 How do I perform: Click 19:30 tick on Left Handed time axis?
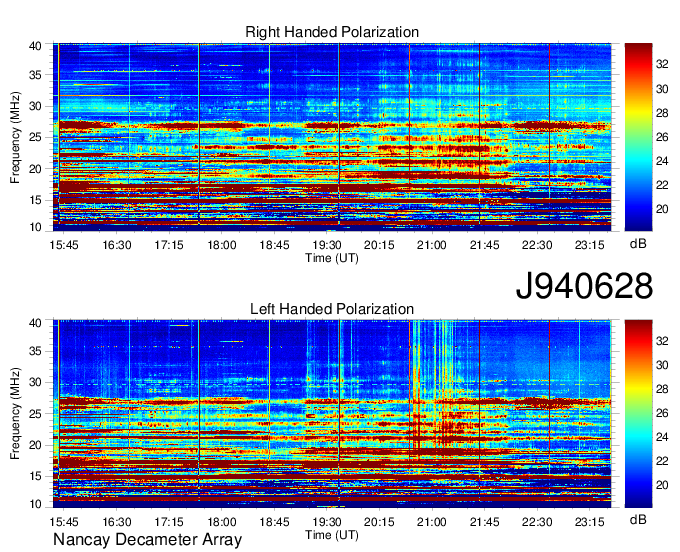pyautogui.click(x=327, y=522)
